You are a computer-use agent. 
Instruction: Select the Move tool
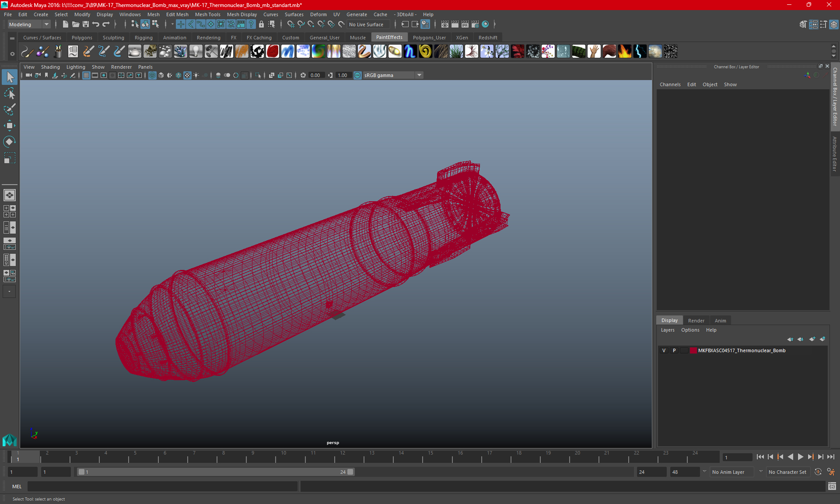(x=10, y=126)
